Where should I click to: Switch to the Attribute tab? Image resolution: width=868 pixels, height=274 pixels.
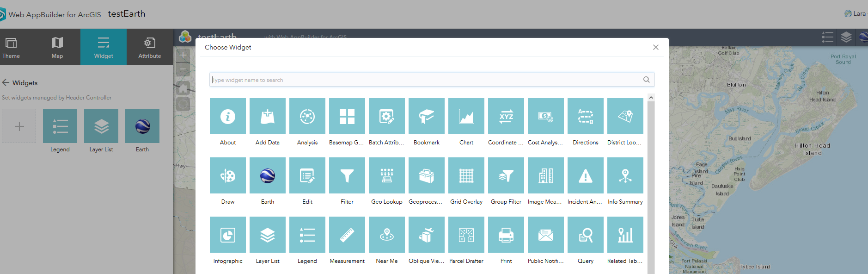[x=150, y=47]
